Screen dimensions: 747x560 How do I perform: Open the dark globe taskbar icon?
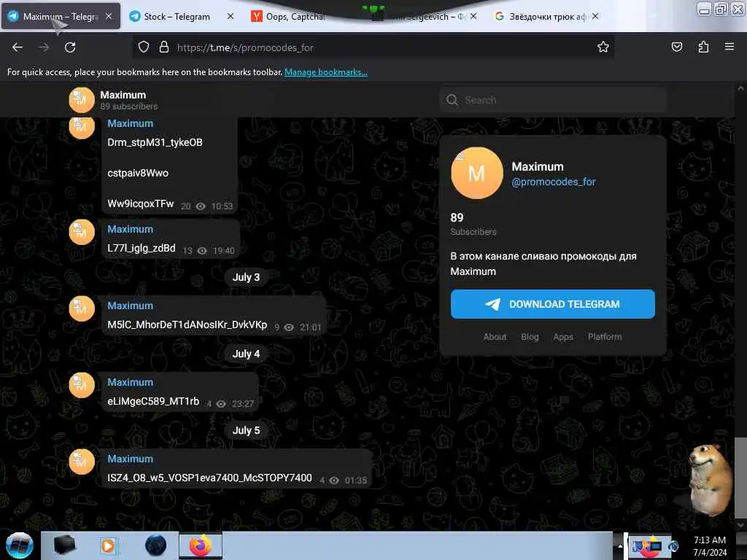[155, 545]
